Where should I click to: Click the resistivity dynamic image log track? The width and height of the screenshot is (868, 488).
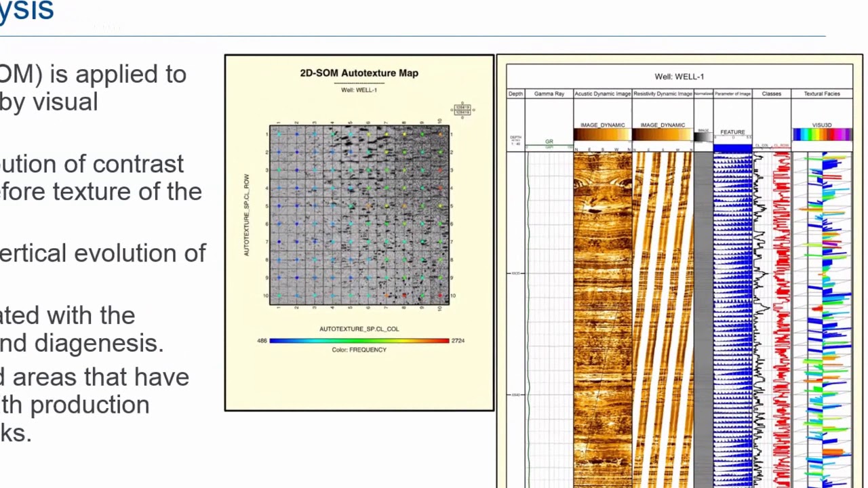pos(663,319)
